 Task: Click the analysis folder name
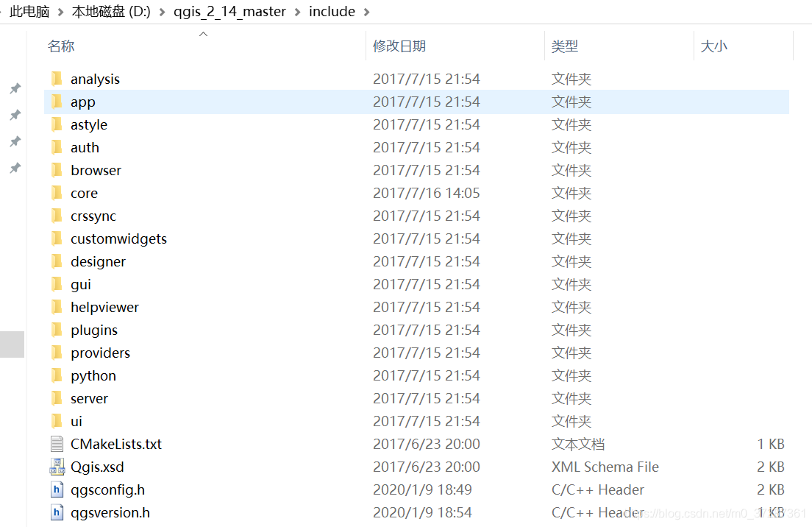point(96,79)
